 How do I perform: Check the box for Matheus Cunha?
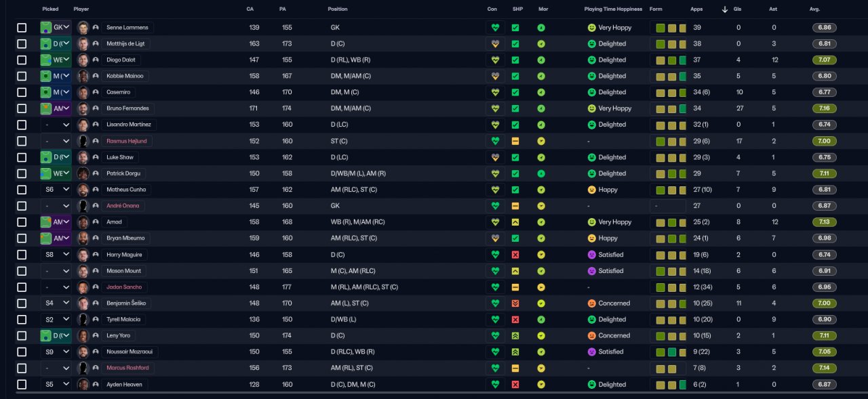click(x=22, y=190)
